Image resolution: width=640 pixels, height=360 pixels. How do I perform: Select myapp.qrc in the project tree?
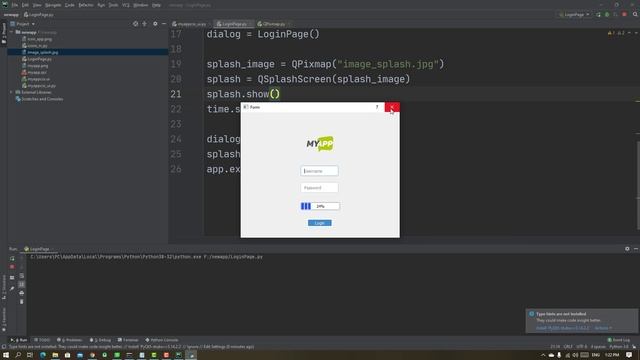pos(37,72)
